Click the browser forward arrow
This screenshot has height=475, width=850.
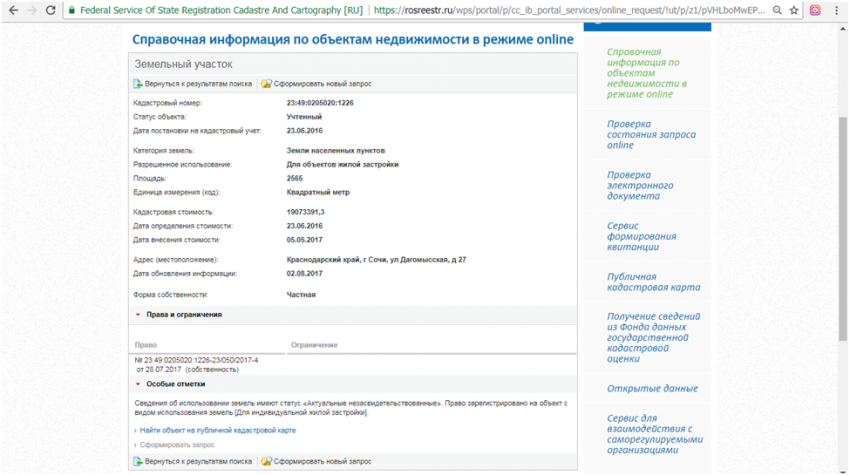31,10
